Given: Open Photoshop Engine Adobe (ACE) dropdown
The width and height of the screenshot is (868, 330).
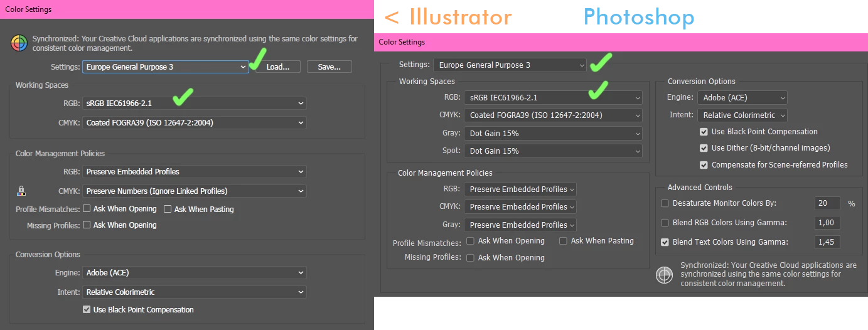Looking at the screenshot, I should tap(742, 97).
